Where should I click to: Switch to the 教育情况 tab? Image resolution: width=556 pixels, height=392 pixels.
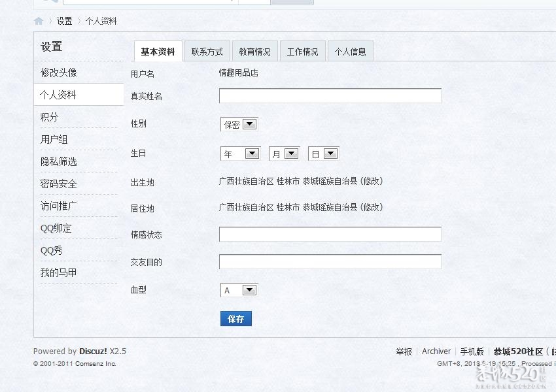pyautogui.click(x=255, y=50)
